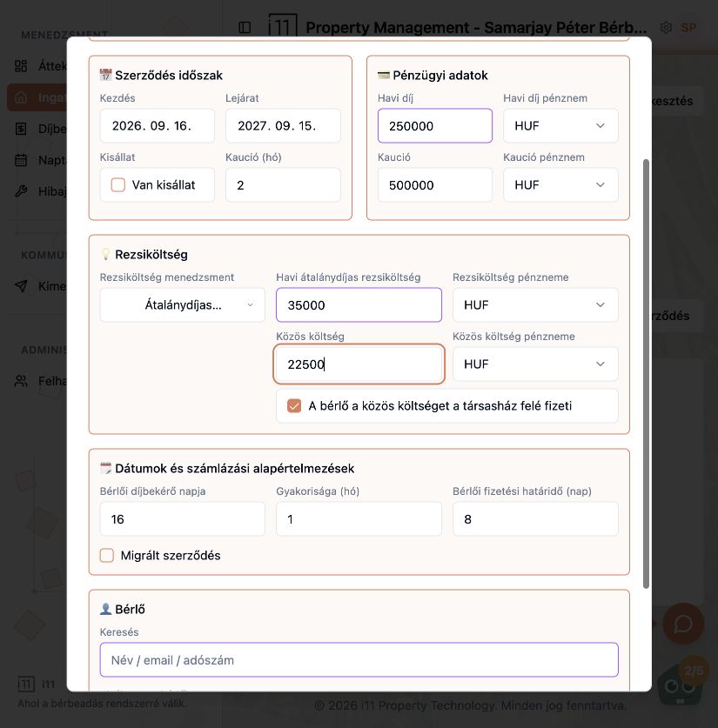Click the SP user avatar

[688, 27]
